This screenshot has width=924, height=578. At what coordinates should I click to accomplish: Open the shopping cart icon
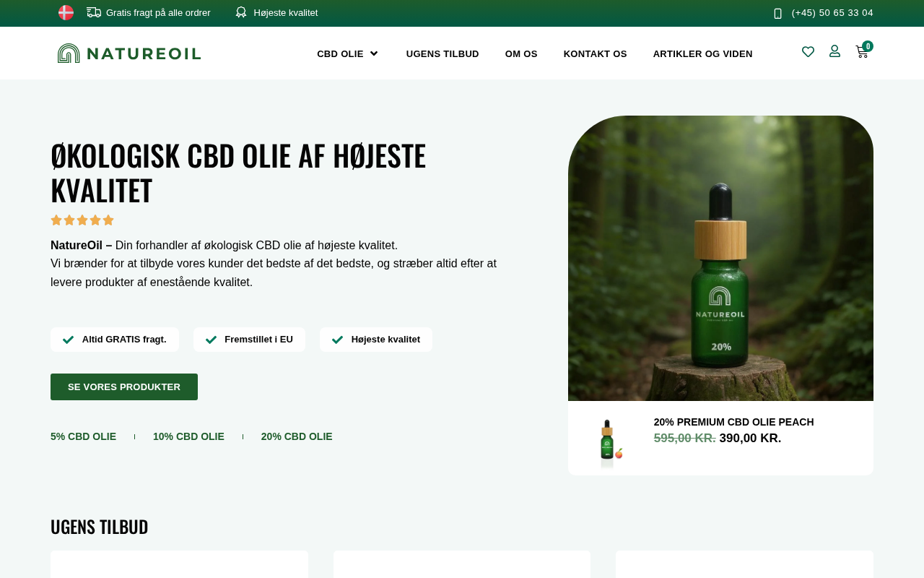pos(863,51)
